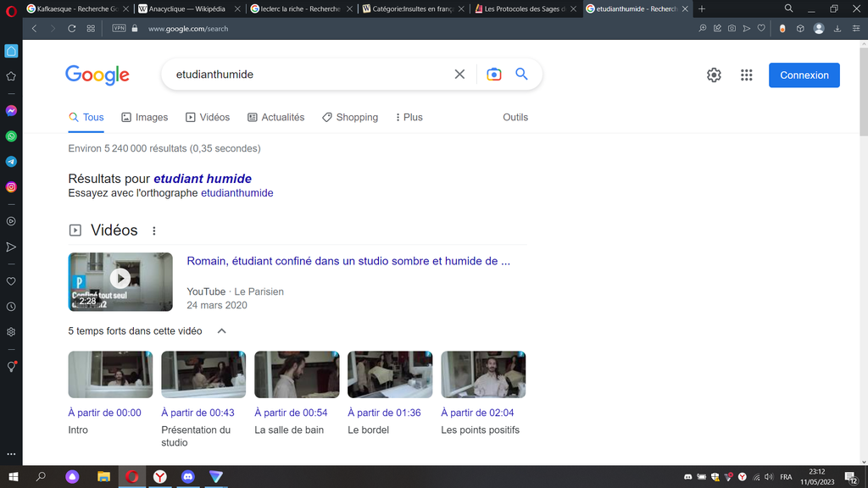Open Google apps grid menu

746,75
